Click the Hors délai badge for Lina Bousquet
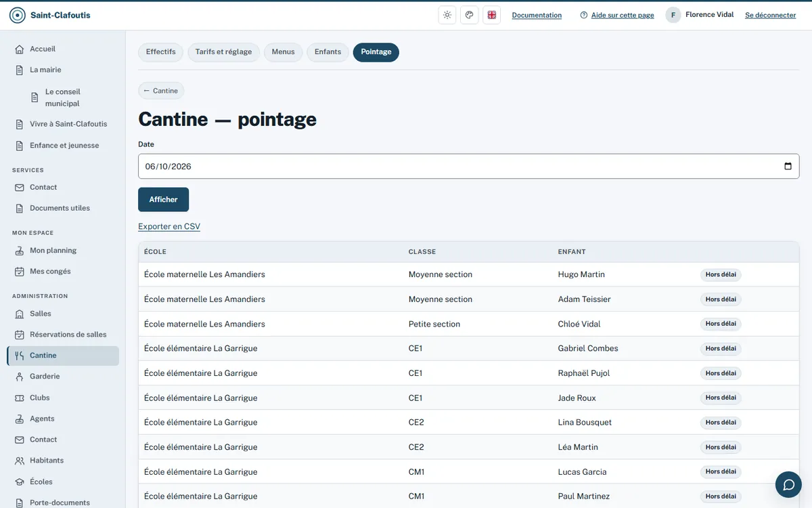 (721, 422)
